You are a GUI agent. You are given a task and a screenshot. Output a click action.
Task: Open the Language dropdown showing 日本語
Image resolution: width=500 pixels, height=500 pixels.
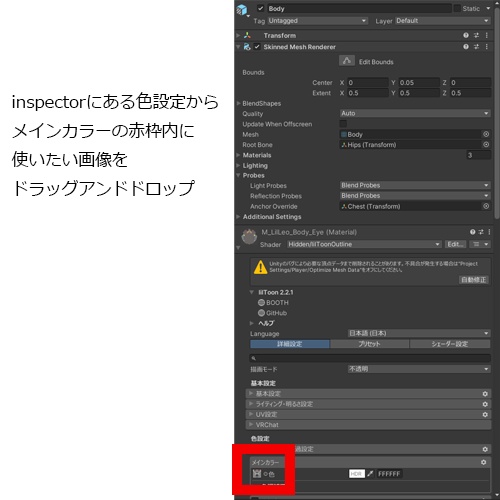tap(419, 333)
